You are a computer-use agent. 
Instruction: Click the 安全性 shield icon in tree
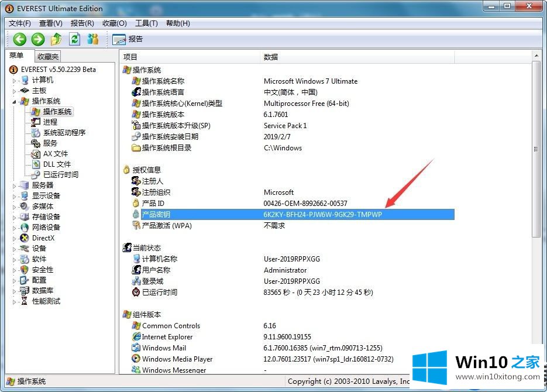pos(25,270)
